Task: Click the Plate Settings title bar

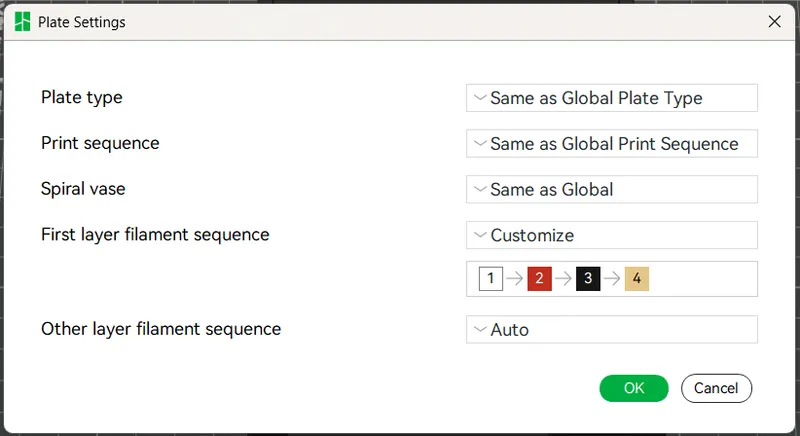Action: [399, 22]
